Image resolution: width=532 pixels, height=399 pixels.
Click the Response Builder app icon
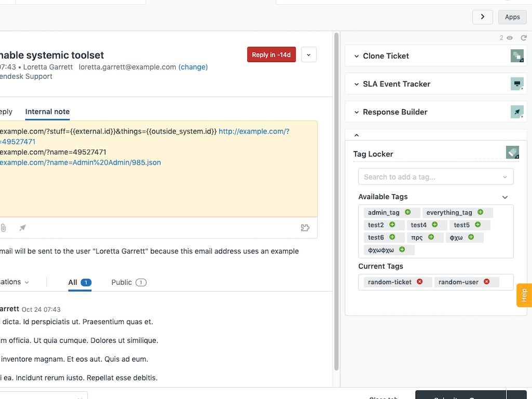point(516,112)
